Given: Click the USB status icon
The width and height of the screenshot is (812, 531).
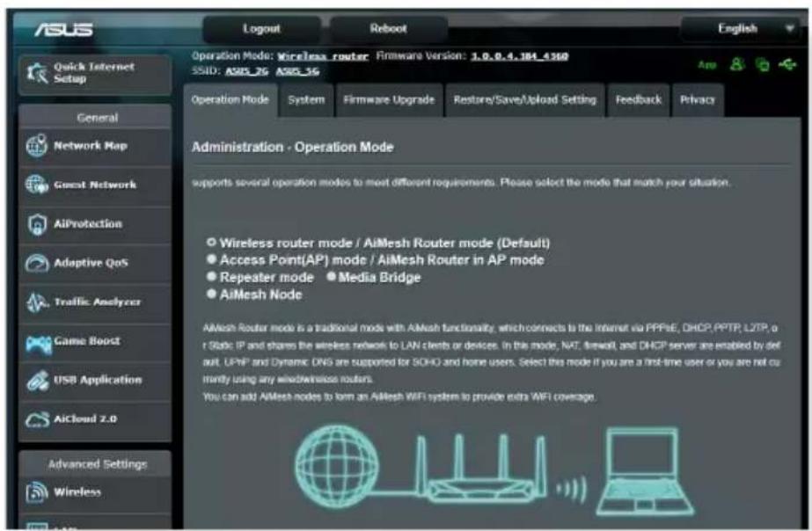Looking at the screenshot, I should pos(787,64).
